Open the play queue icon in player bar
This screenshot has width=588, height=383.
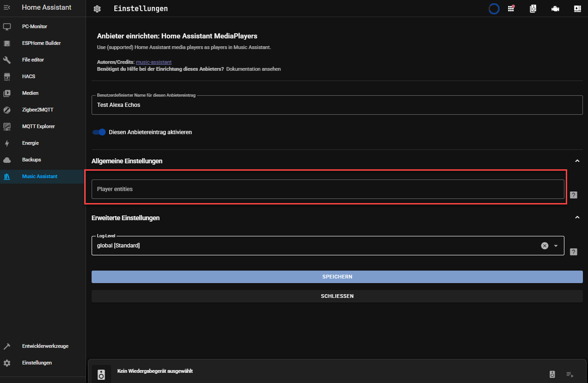click(570, 374)
